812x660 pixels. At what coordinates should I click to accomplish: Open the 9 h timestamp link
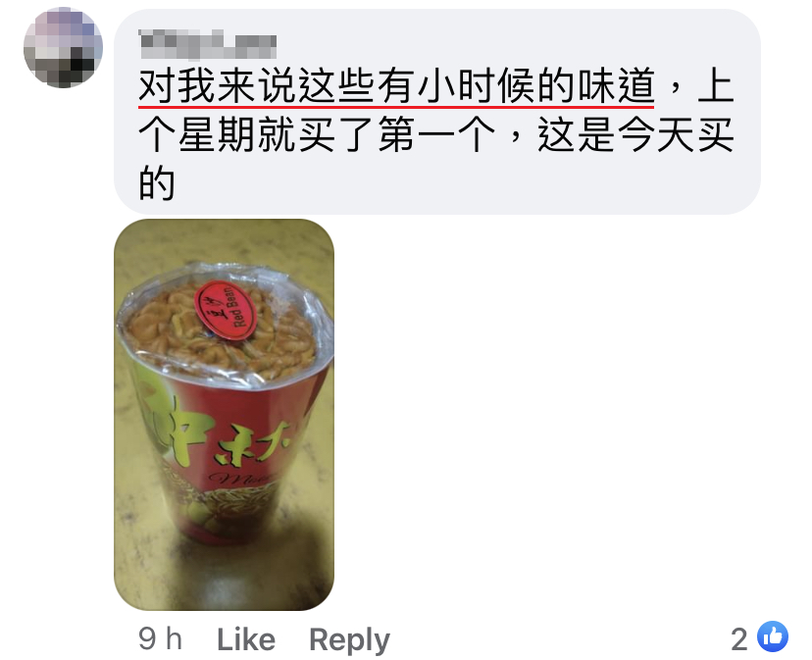click(x=160, y=638)
